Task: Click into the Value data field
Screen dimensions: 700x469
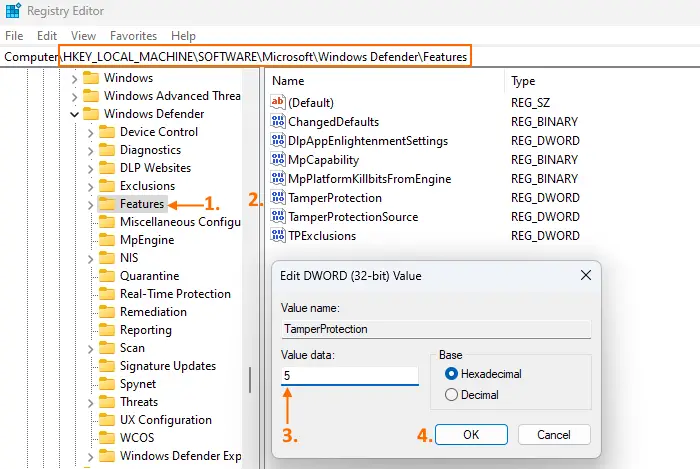Action: pos(350,375)
